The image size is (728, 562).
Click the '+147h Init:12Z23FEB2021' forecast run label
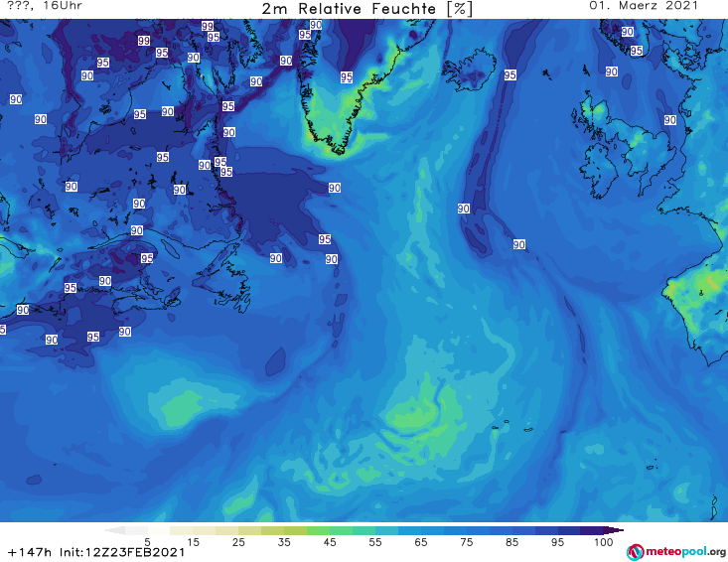(x=96, y=552)
